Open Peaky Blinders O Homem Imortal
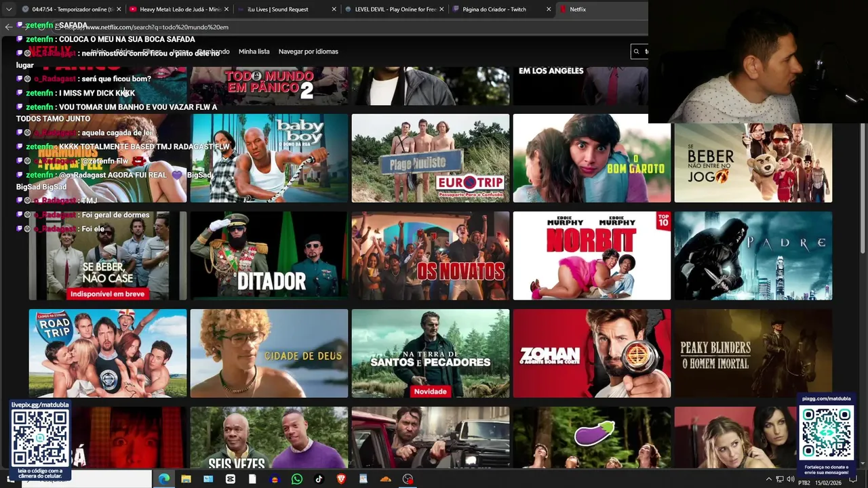This screenshot has height=488, width=868. (753, 353)
